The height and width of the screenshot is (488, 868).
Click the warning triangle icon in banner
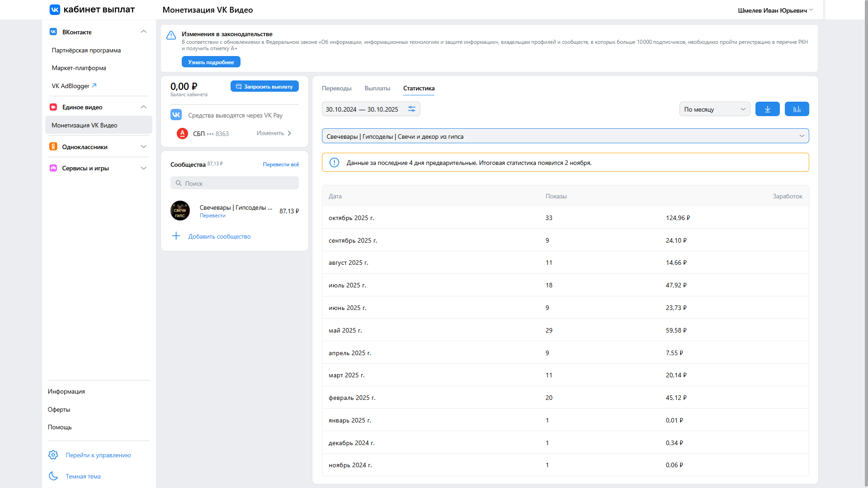click(171, 35)
